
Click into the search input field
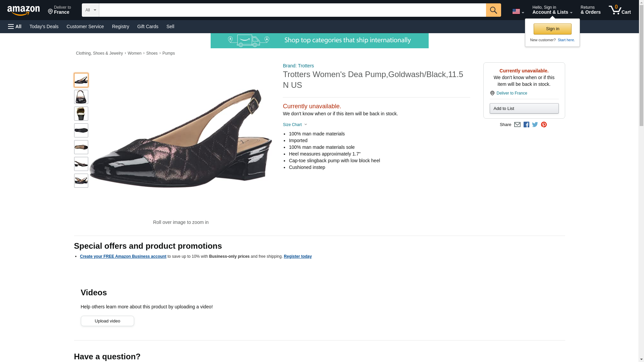click(x=292, y=10)
